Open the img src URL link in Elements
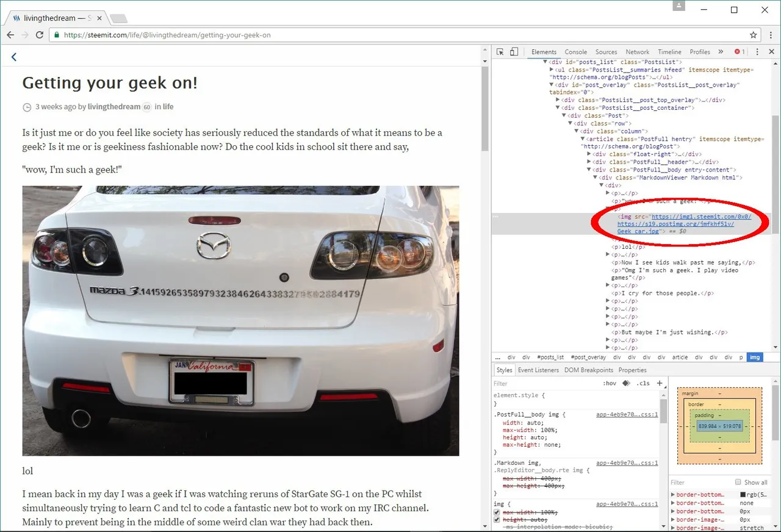This screenshot has height=532, width=781. [684, 224]
